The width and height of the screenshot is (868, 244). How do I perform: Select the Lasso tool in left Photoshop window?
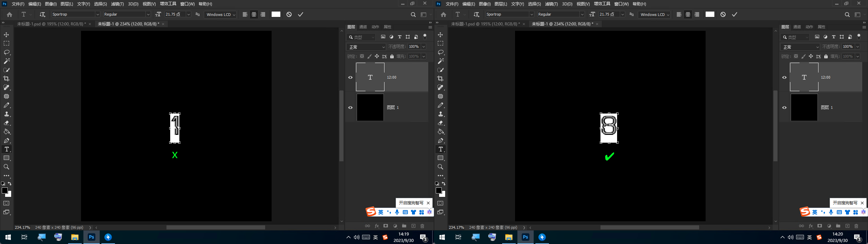6,53
